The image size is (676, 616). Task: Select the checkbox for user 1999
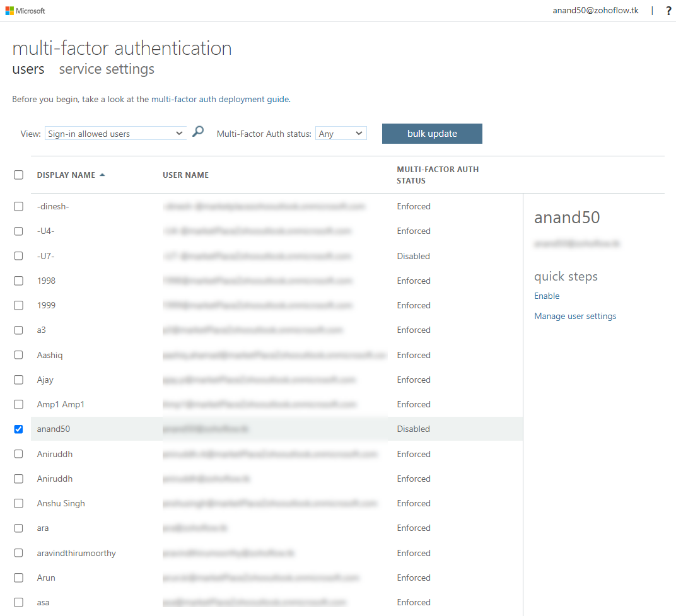[x=18, y=305]
